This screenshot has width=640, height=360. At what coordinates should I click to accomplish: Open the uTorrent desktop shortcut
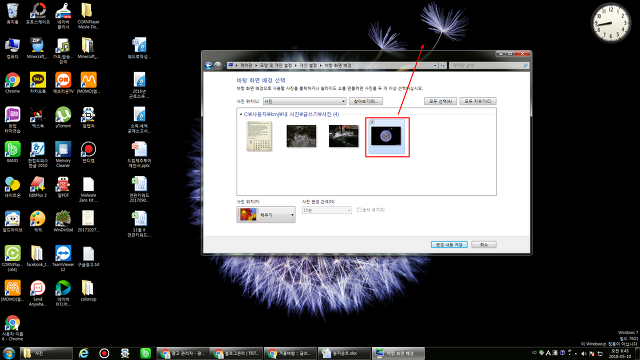[63, 117]
